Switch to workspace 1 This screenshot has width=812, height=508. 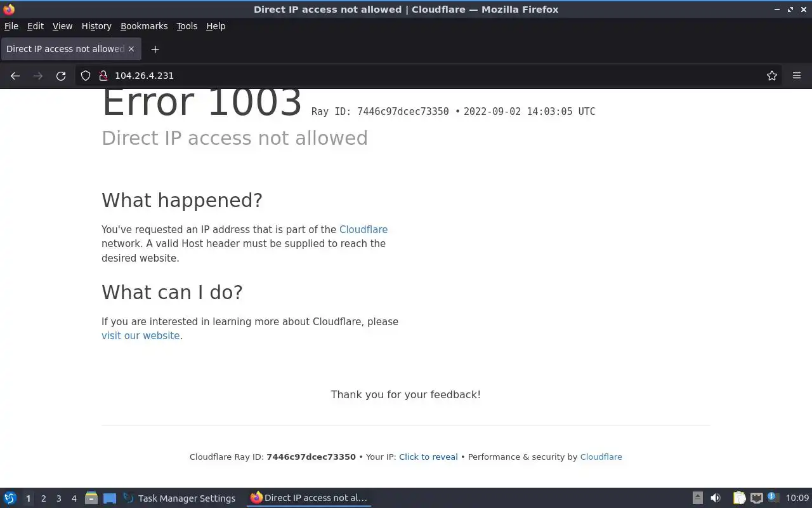28,498
